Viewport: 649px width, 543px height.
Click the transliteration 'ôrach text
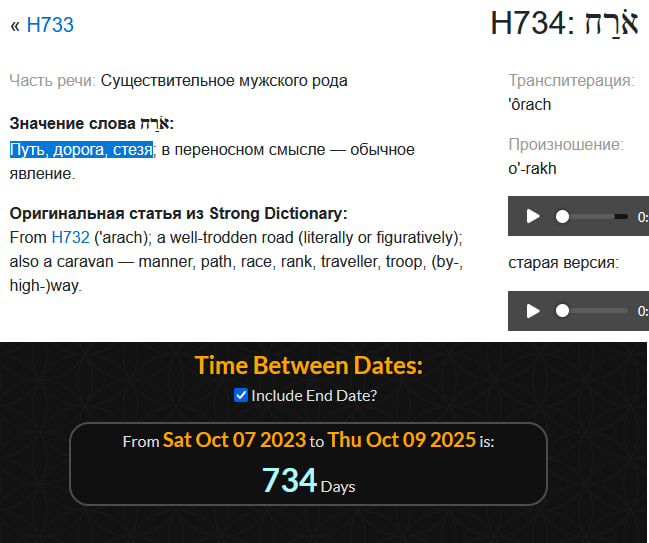click(x=529, y=104)
